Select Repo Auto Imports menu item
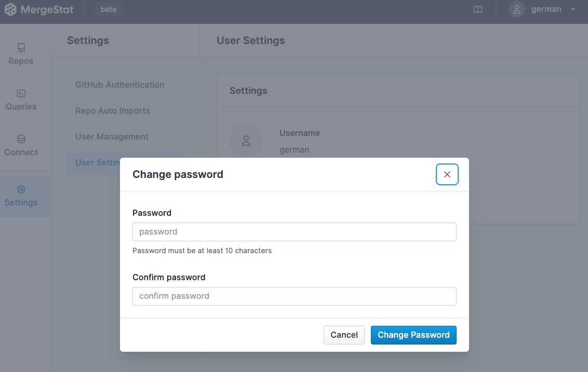This screenshot has width=588, height=372. (x=113, y=111)
